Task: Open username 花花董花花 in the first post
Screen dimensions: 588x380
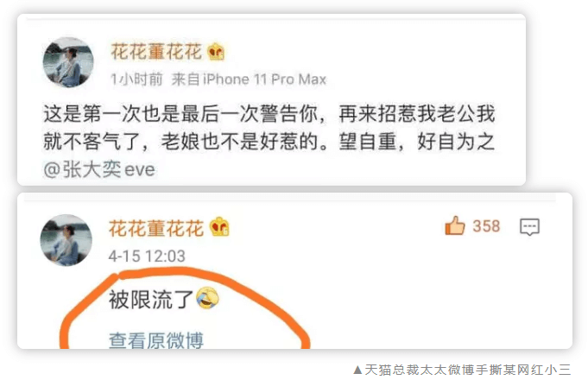Action: (x=156, y=52)
